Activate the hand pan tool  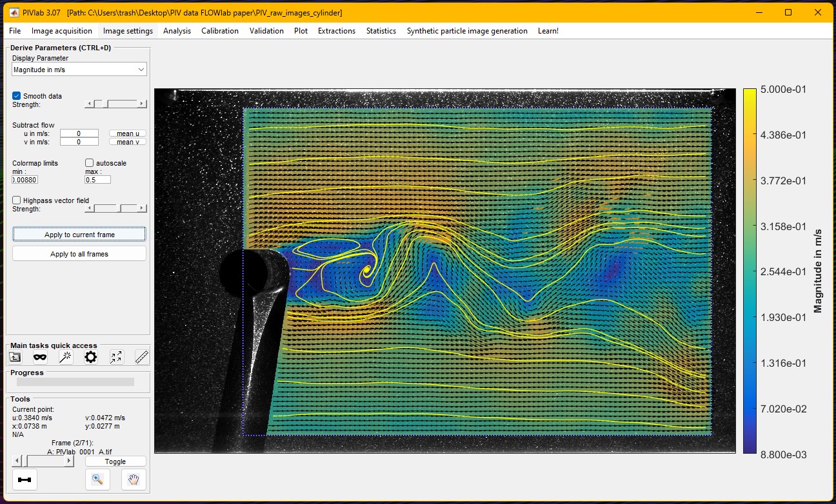pos(134,480)
